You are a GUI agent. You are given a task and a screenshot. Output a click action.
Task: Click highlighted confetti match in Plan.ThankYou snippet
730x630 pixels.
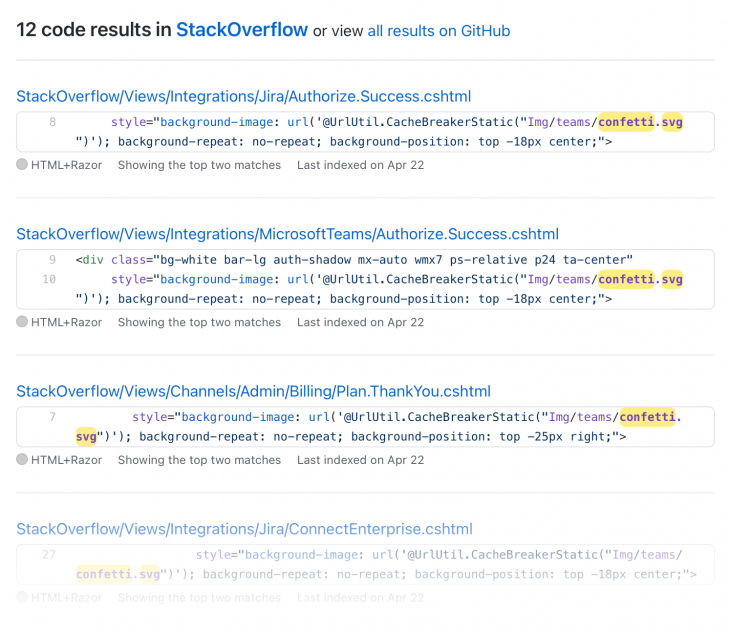coord(647,417)
